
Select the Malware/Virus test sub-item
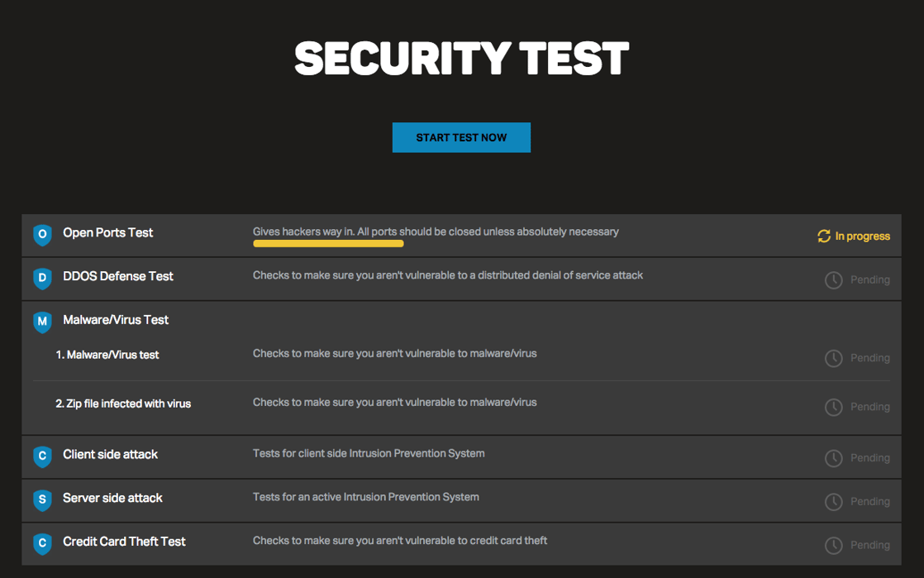107,355
